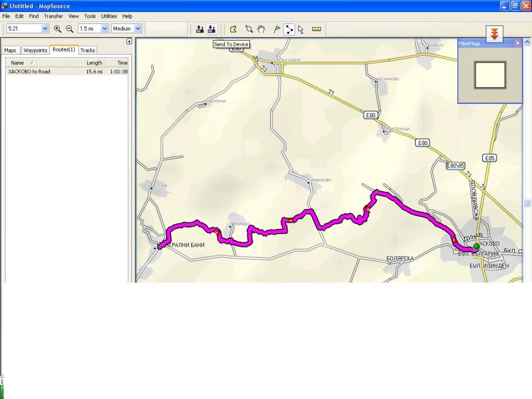Click the ДУНАВ street label on map
The width and height of the screenshot is (532, 399).
pyautogui.click(x=473, y=236)
